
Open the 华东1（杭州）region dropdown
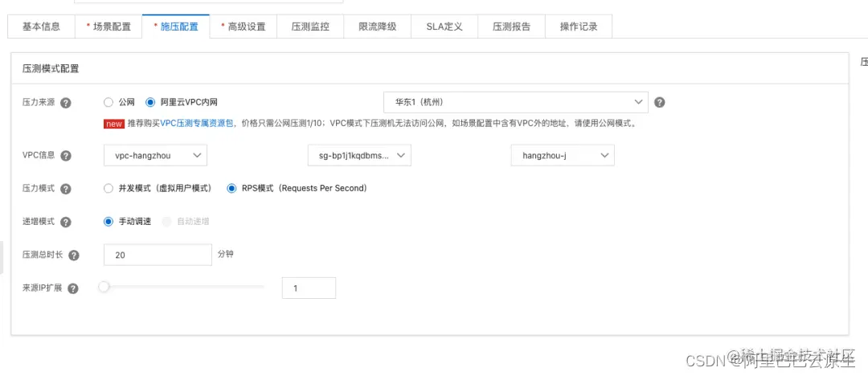(x=516, y=103)
